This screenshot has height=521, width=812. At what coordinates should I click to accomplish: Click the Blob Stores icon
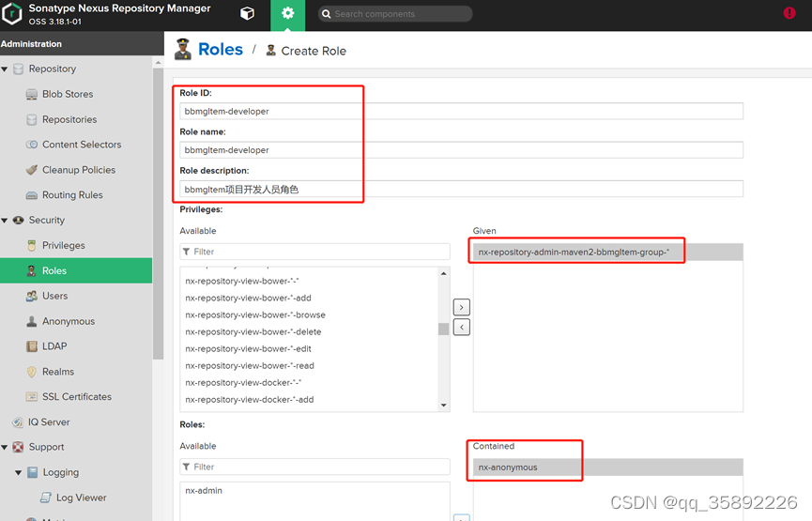pos(32,94)
